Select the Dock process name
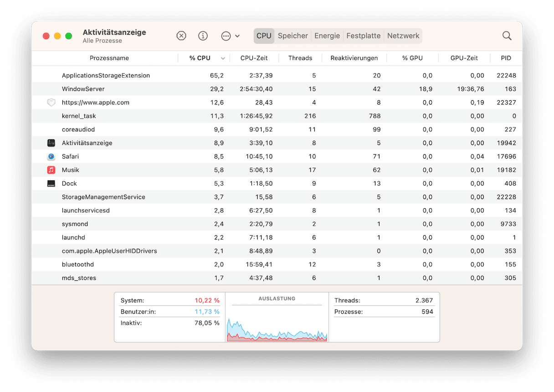Image resolution: width=554 pixels, height=392 pixels. 69,183
